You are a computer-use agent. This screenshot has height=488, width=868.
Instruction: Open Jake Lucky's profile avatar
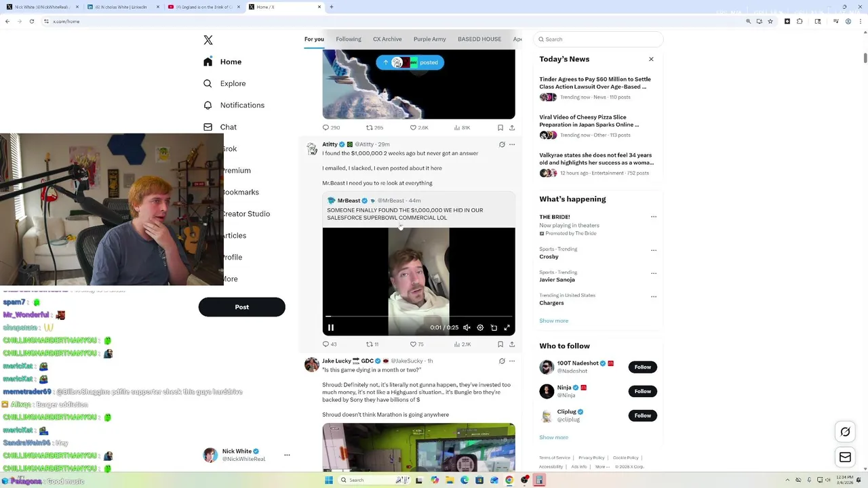312,365
